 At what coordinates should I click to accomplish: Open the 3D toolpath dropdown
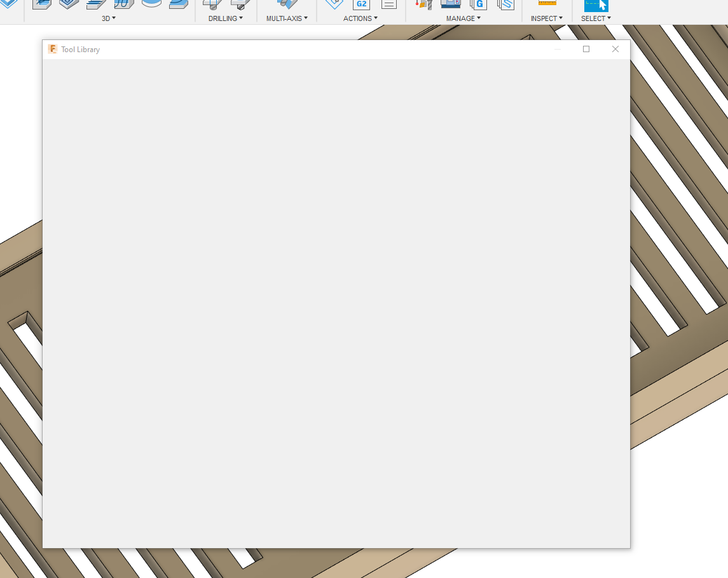click(109, 18)
